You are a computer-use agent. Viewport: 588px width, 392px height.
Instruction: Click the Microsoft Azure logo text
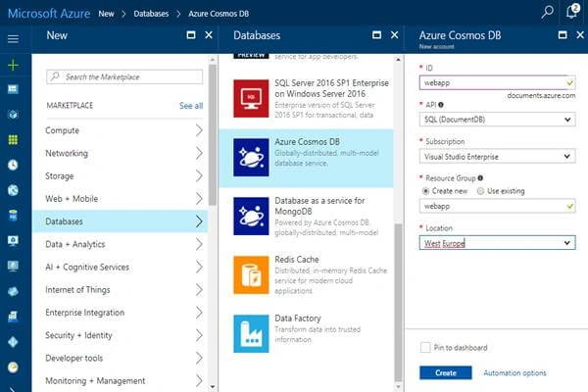[x=49, y=14]
